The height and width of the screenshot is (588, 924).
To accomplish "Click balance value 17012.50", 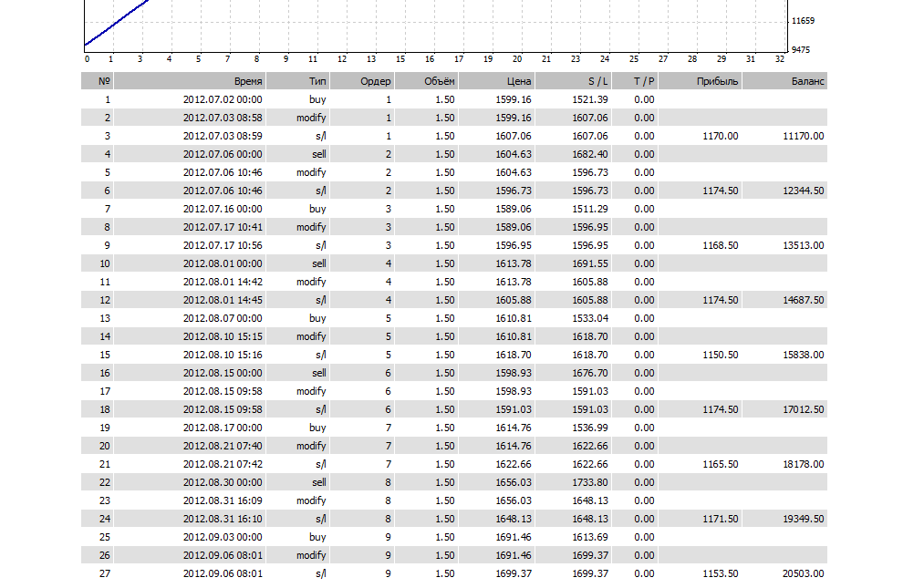I will pyautogui.click(x=804, y=410).
